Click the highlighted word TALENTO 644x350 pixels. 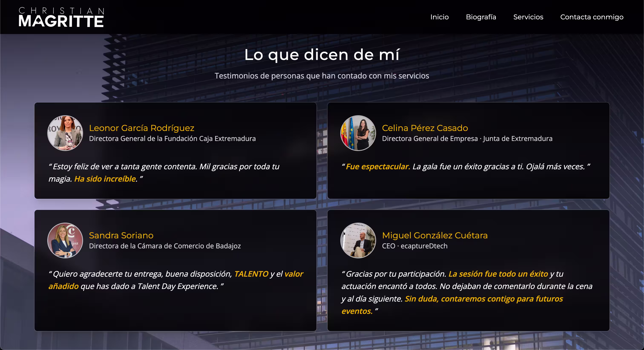(x=251, y=274)
